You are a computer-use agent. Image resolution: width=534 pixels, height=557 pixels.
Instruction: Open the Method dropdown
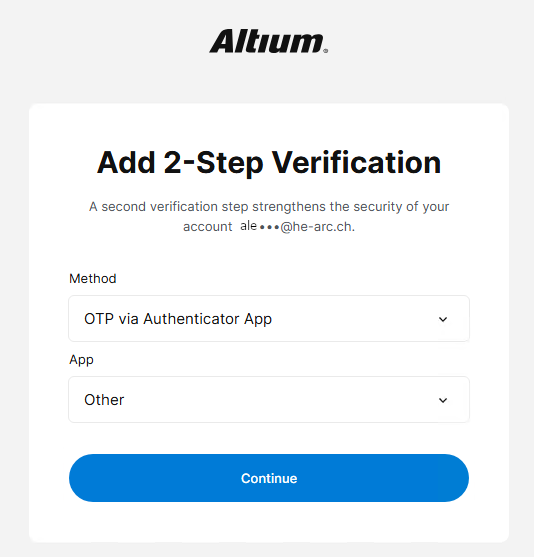(x=269, y=319)
